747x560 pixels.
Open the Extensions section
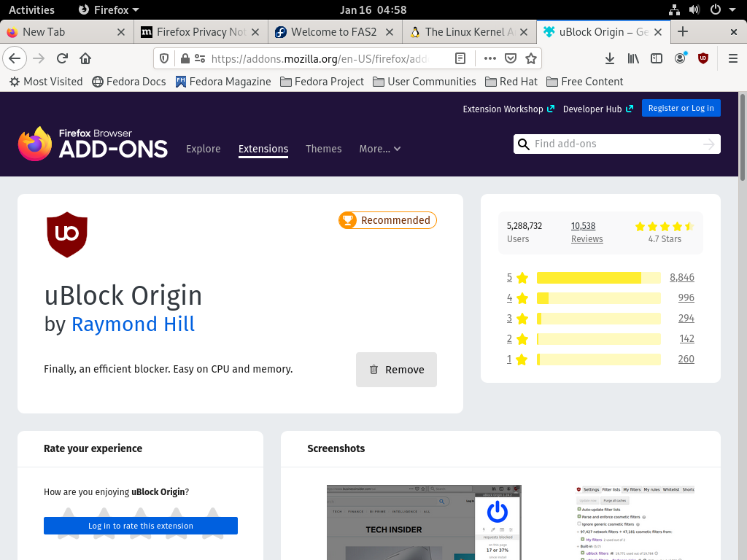click(263, 149)
